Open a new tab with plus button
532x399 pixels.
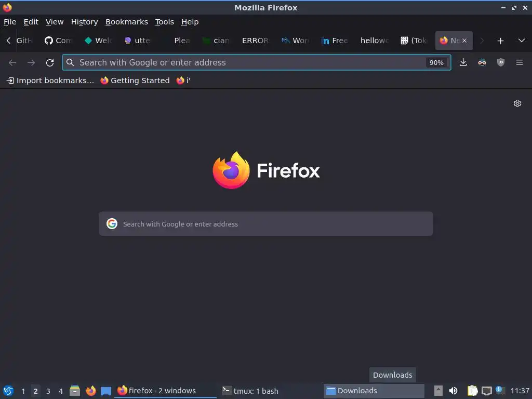coord(500,41)
